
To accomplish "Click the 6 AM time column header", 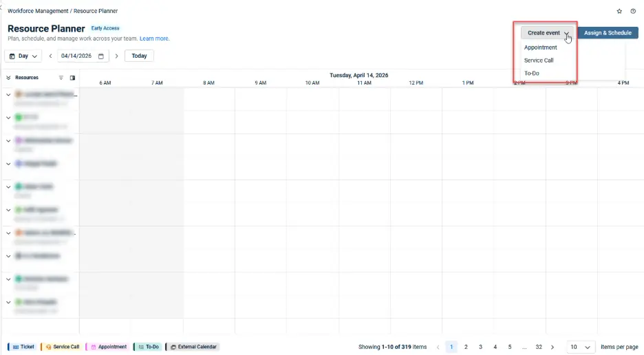I will coord(105,83).
